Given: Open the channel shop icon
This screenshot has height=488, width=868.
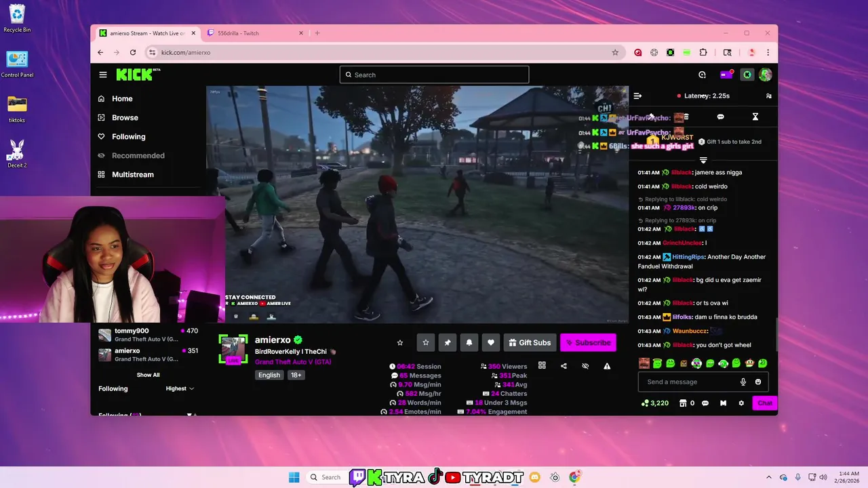Looking at the screenshot, I should (683, 403).
